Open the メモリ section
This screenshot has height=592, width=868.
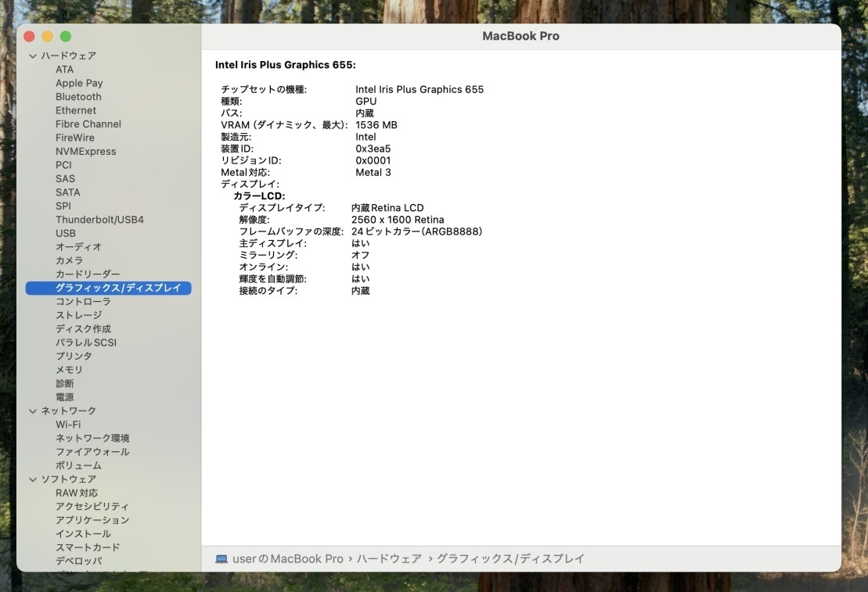(69, 370)
